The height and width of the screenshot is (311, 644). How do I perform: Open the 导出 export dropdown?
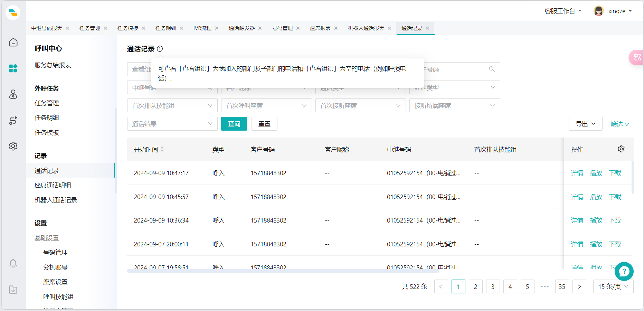586,124
